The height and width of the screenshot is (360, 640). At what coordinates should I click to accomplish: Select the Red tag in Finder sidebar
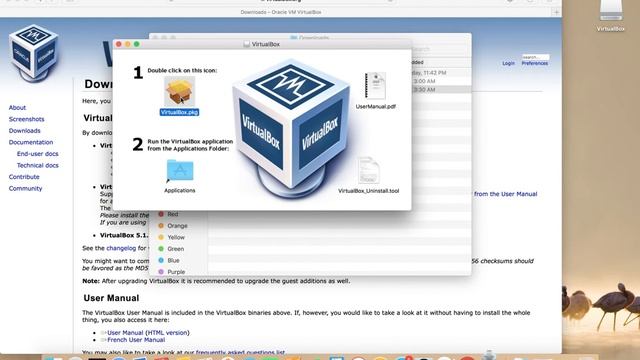point(168,214)
